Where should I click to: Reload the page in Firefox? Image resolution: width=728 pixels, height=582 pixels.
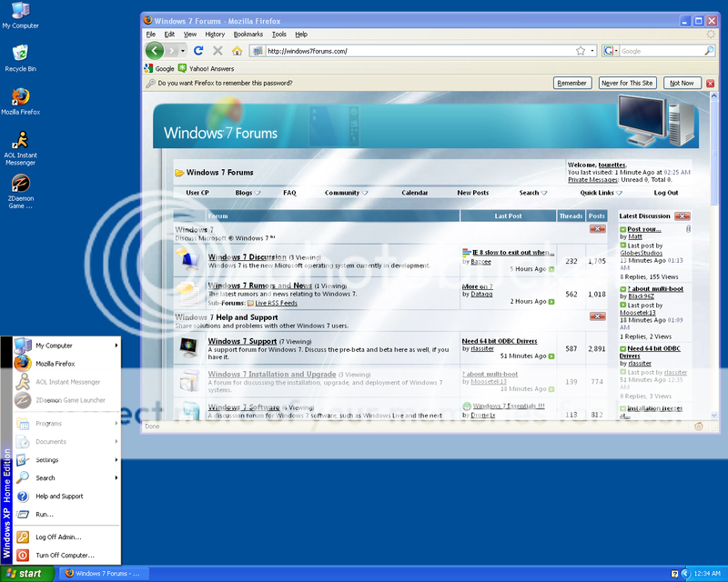pos(198,51)
